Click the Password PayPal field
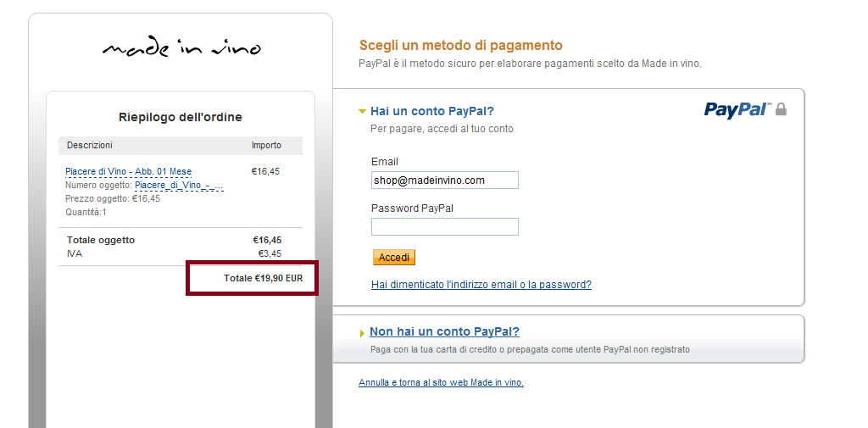This screenshot has width=868, height=428. tap(444, 226)
